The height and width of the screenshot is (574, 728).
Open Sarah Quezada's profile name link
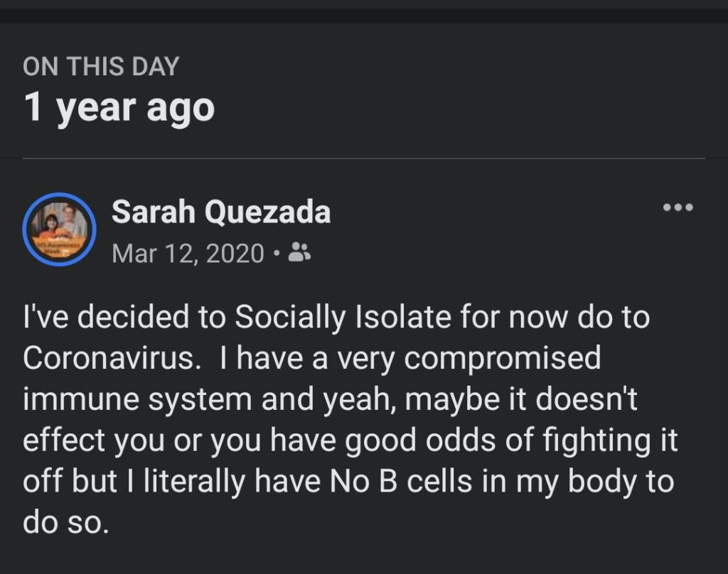pos(221,212)
